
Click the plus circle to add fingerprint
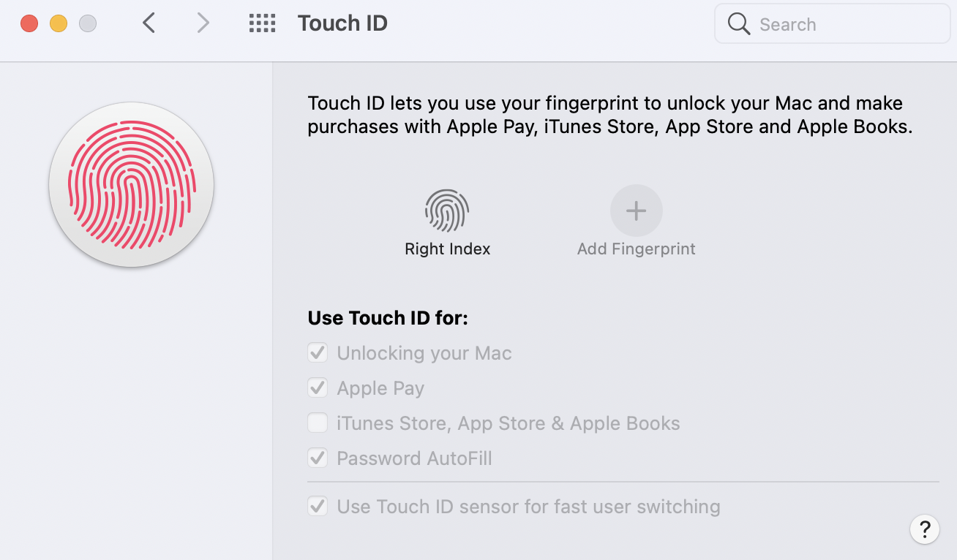pos(636,211)
